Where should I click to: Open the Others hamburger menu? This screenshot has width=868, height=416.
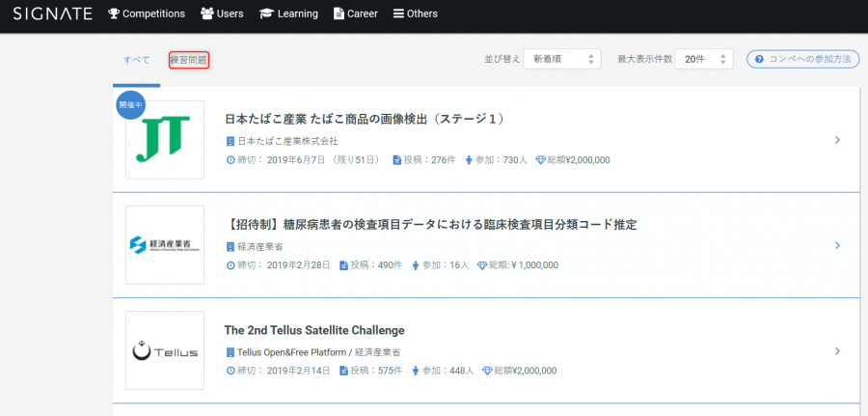[x=415, y=14]
